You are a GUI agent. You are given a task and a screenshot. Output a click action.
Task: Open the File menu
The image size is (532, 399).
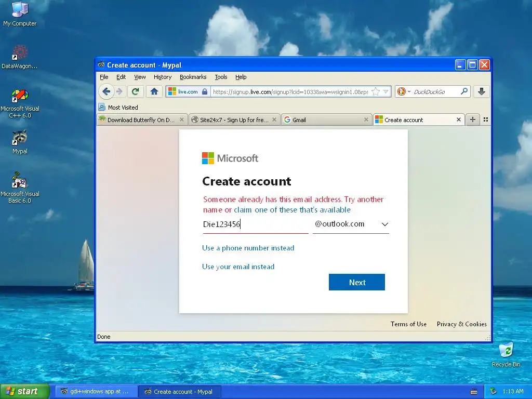[x=104, y=77]
